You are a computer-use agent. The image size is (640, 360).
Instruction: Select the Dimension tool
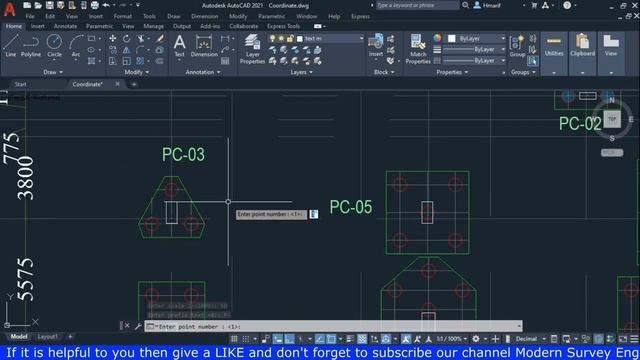(204, 46)
